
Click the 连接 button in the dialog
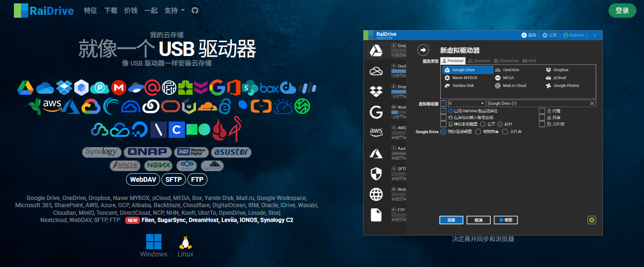click(451, 220)
